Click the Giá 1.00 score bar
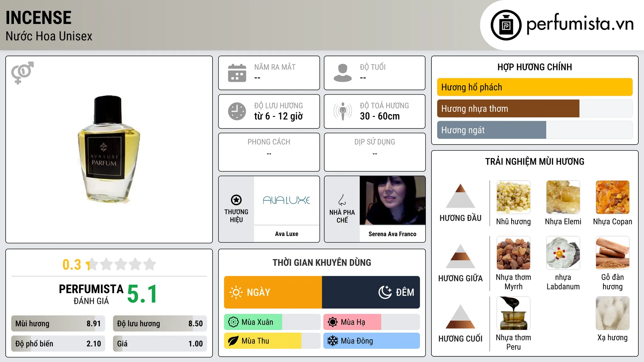644x362 pixels. click(160, 344)
